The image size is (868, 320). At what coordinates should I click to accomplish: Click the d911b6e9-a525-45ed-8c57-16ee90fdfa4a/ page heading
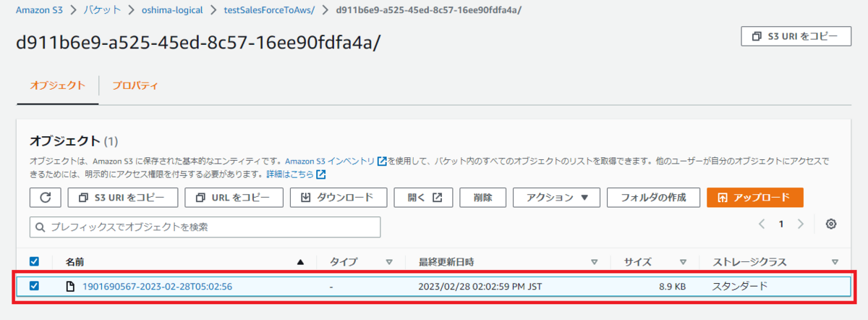(x=198, y=43)
